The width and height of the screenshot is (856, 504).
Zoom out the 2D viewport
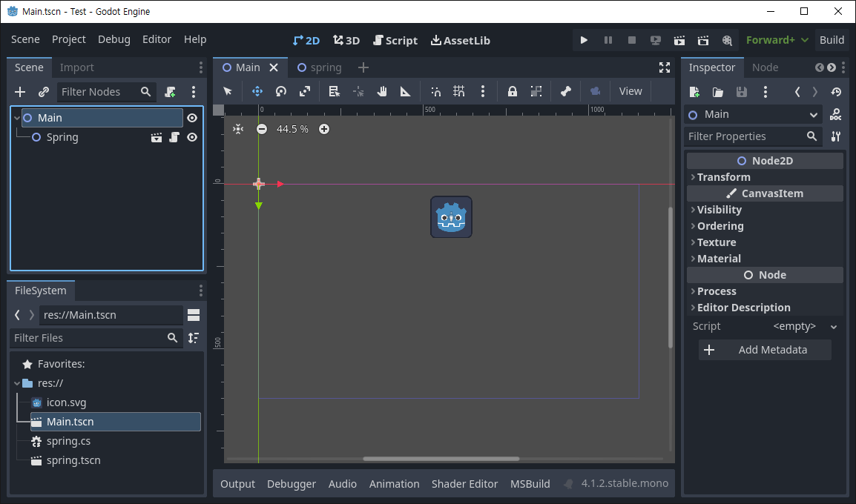click(262, 129)
